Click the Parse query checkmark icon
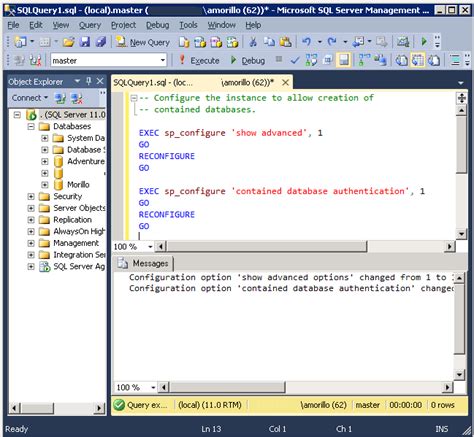This screenshot has height=437, width=474. point(294,60)
